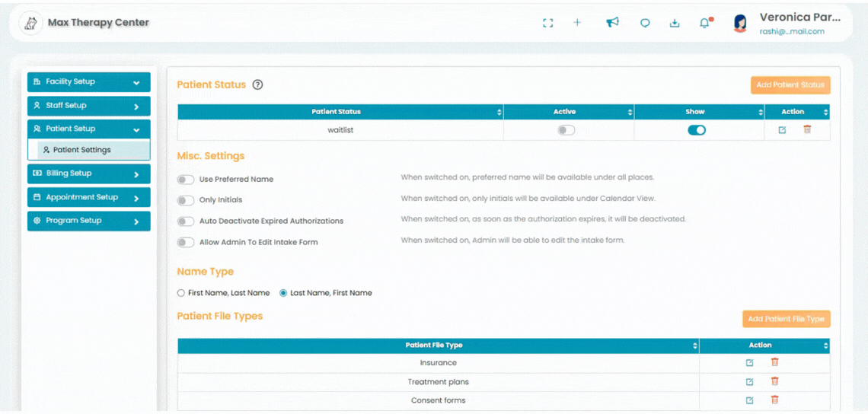This screenshot has height=414, width=868.
Task: Click Add Patient File Type button
Action: [x=787, y=320]
